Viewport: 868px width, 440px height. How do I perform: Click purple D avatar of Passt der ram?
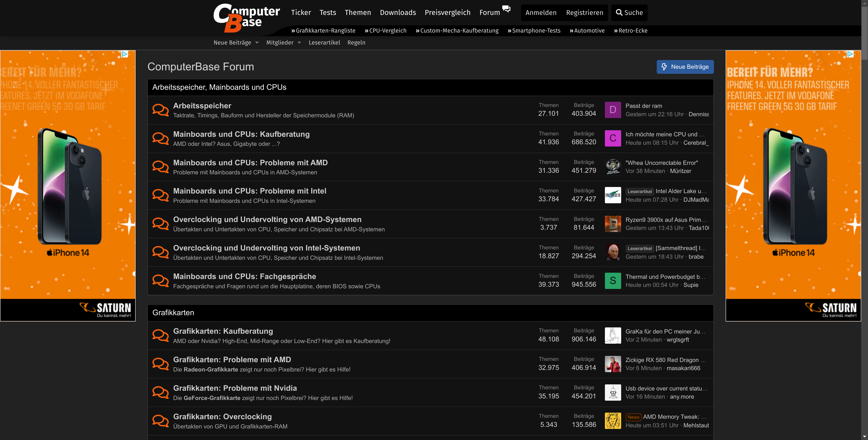[613, 110]
